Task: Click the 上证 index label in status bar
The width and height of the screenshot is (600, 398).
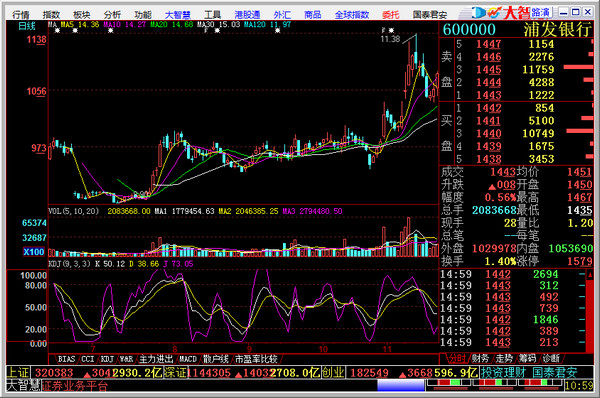Action: tap(18, 373)
